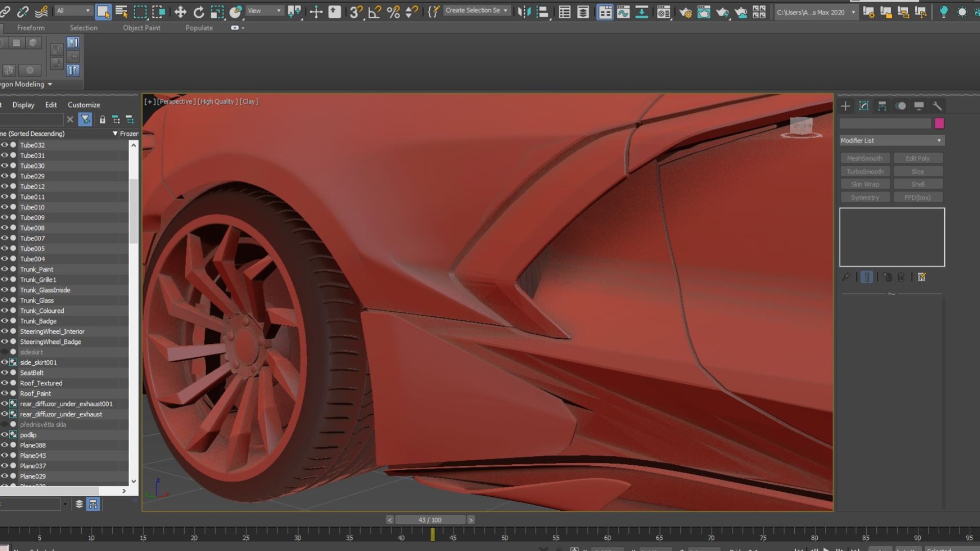Open the Utilities wrench panel

click(x=937, y=106)
